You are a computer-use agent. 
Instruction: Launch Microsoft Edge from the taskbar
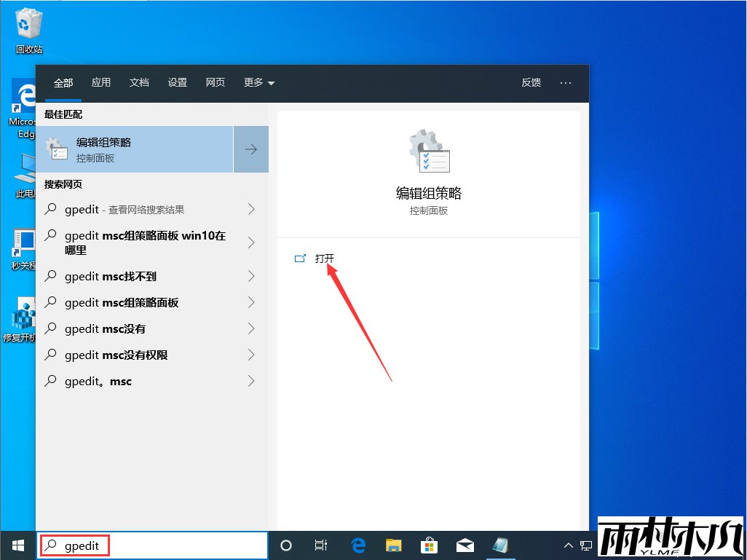click(x=357, y=545)
